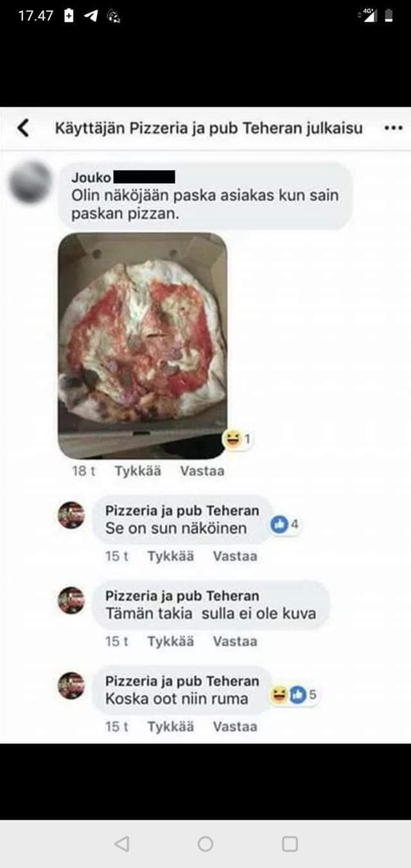Viewport: 411px width, 868px height.
Task: Tap the pizzeria avatar beside the first reply
Action: pyautogui.click(x=71, y=515)
